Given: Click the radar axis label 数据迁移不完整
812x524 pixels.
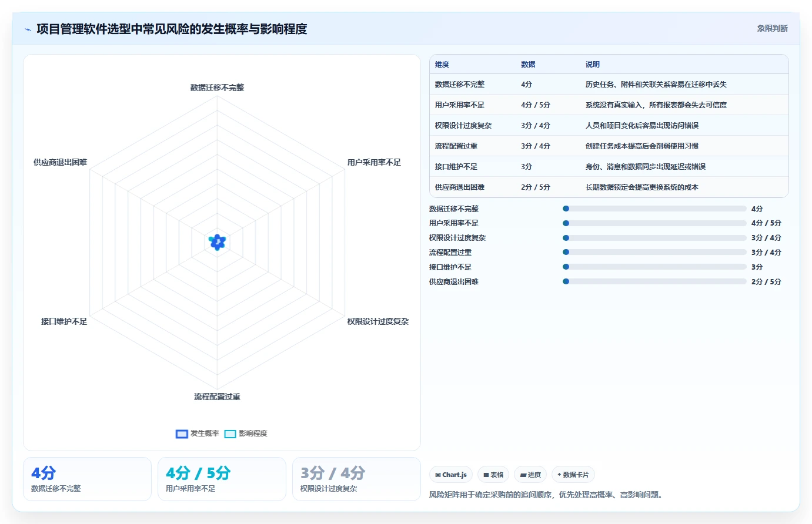Looking at the screenshot, I should [x=217, y=88].
